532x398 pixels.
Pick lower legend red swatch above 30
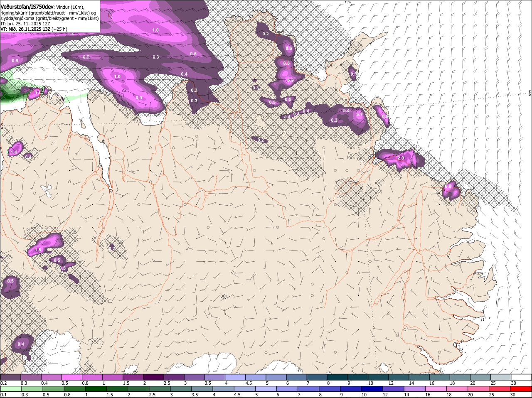click(521, 388)
